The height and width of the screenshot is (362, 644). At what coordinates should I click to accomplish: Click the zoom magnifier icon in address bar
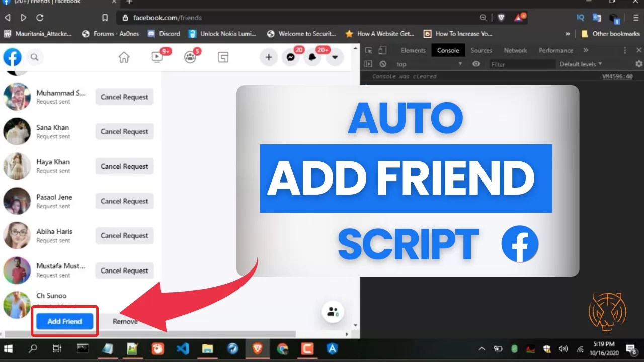coord(484,18)
